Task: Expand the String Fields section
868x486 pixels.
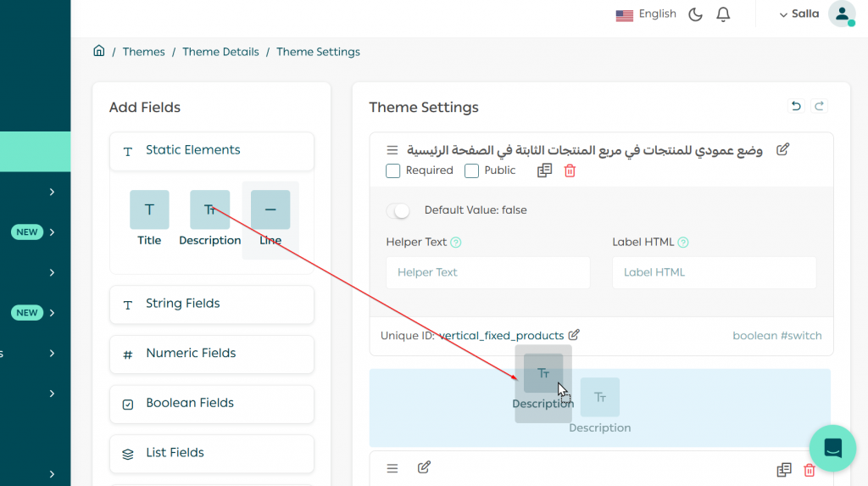Action: [212, 304]
